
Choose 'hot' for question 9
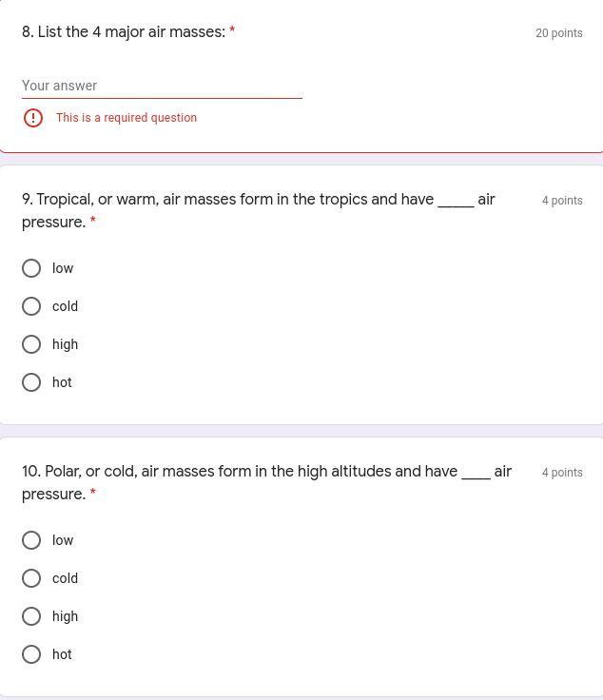(x=31, y=382)
